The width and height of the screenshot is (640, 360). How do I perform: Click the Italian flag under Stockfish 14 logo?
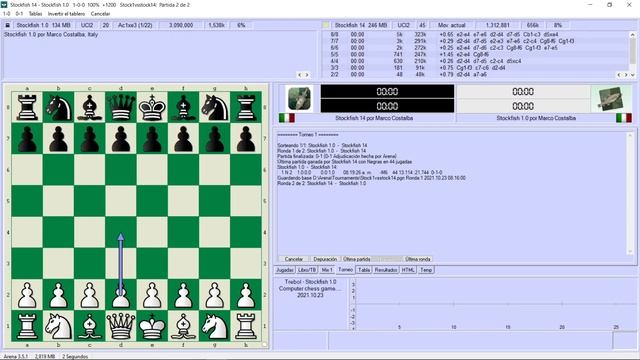287,118
